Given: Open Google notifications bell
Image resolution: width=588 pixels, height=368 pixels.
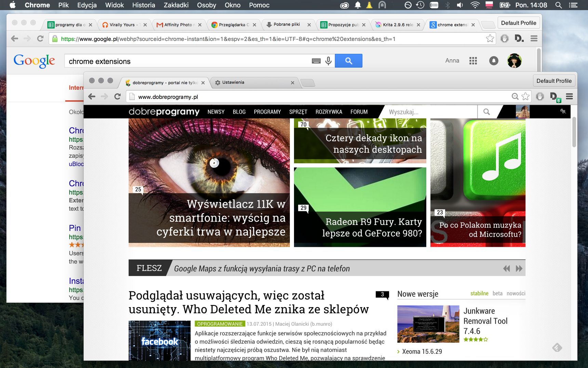Looking at the screenshot, I should tap(494, 61).
